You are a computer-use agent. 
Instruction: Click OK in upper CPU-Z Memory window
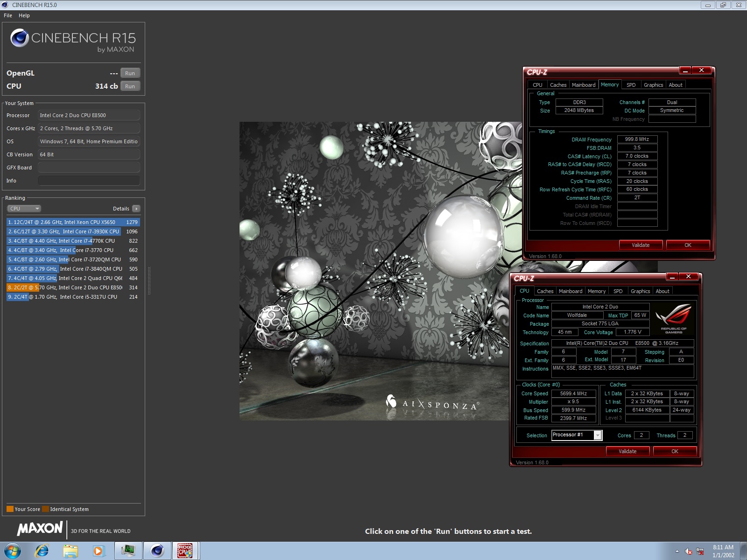(688, 245)
